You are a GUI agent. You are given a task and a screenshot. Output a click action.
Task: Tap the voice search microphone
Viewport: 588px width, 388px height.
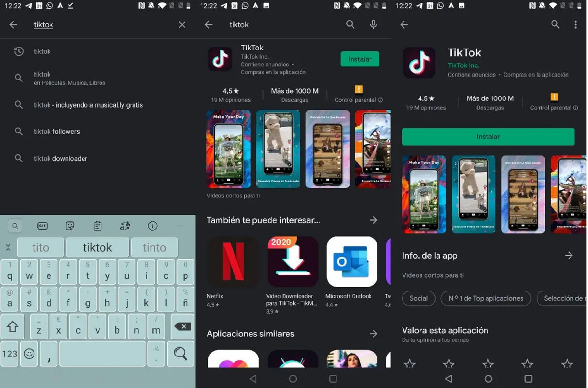(x=373, y=25)
